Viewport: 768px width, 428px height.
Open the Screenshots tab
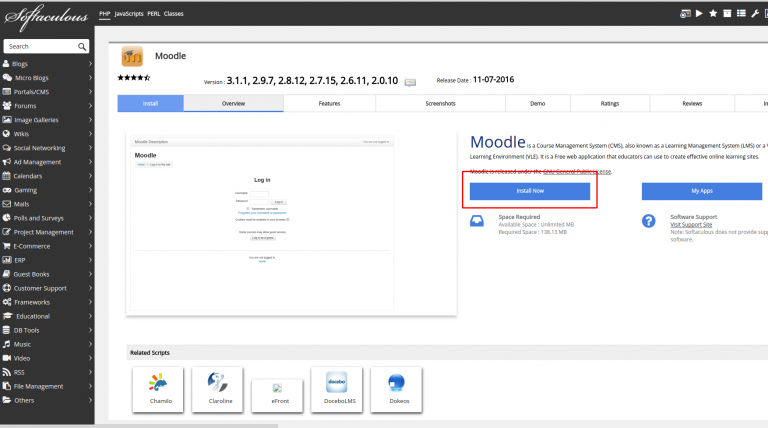tap(440, 103)
